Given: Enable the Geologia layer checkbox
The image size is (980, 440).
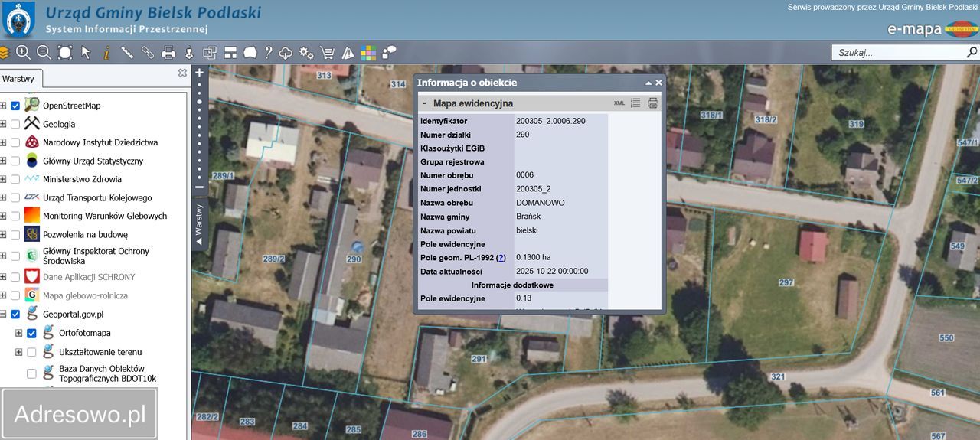Looking at the screenshot, I should pos(15,124).
